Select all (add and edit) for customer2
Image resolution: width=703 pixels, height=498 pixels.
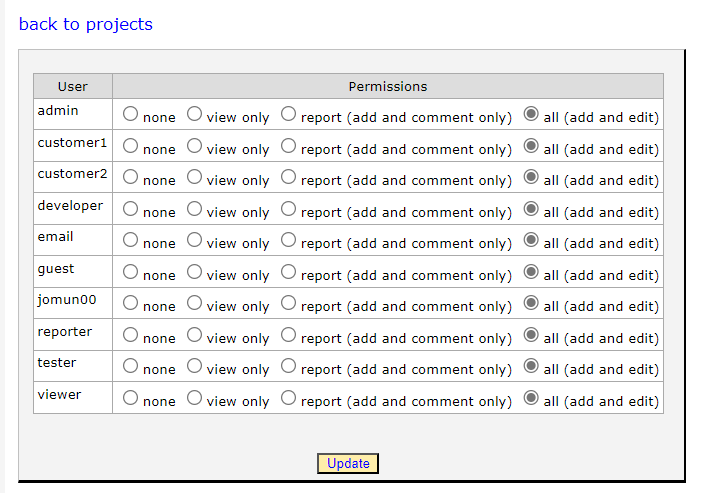pos(531,177)
